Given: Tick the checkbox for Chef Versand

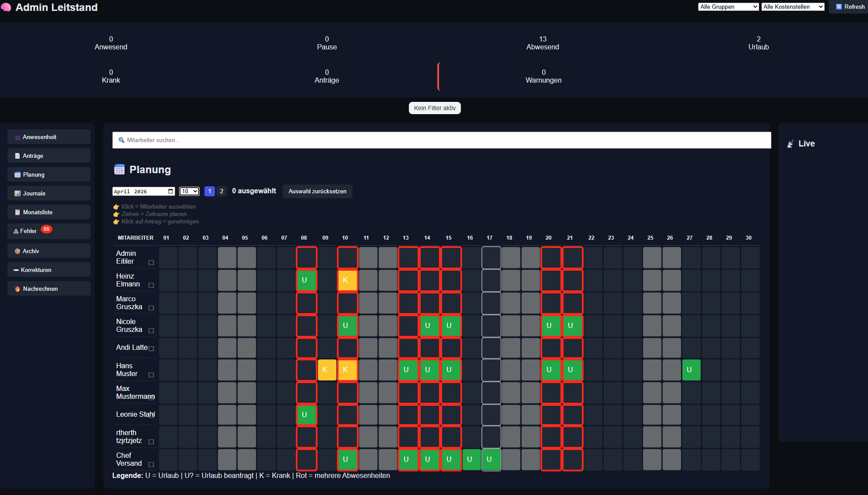Looking at the screenshot, I should click(x=151, y=464).
